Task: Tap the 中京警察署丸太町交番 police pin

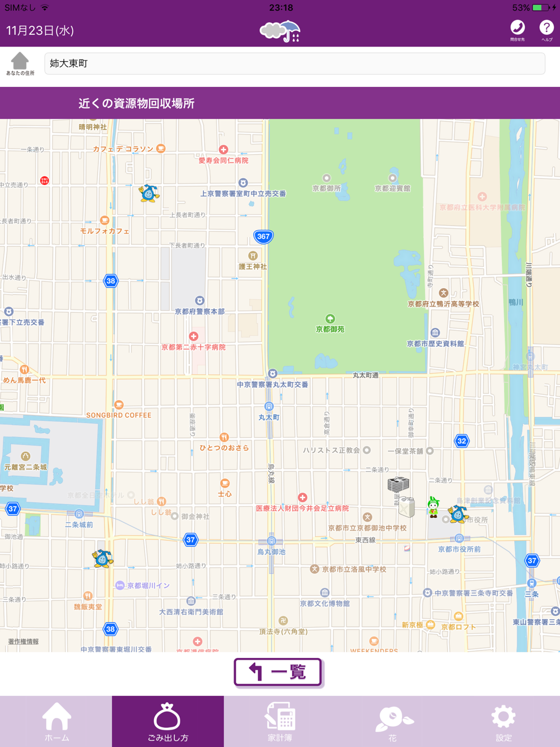Action: coord(273,374)
